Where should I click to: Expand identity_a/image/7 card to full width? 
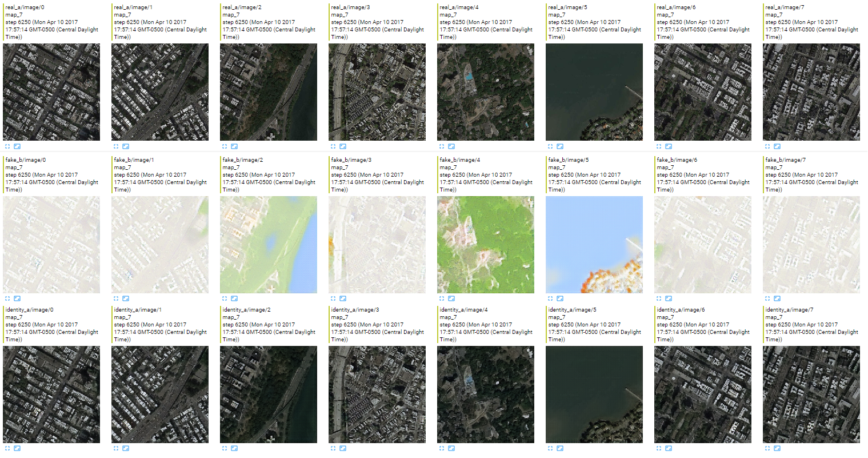pos(767,448)
